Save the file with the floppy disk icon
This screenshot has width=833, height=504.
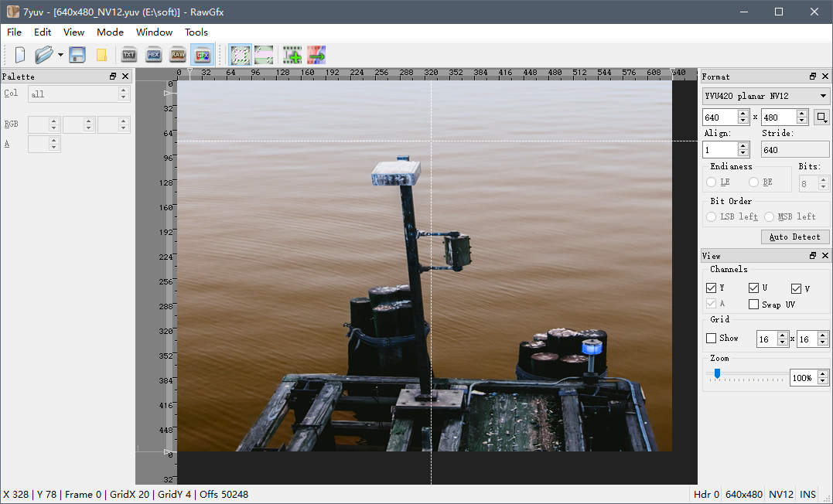(x=77, y=54)
